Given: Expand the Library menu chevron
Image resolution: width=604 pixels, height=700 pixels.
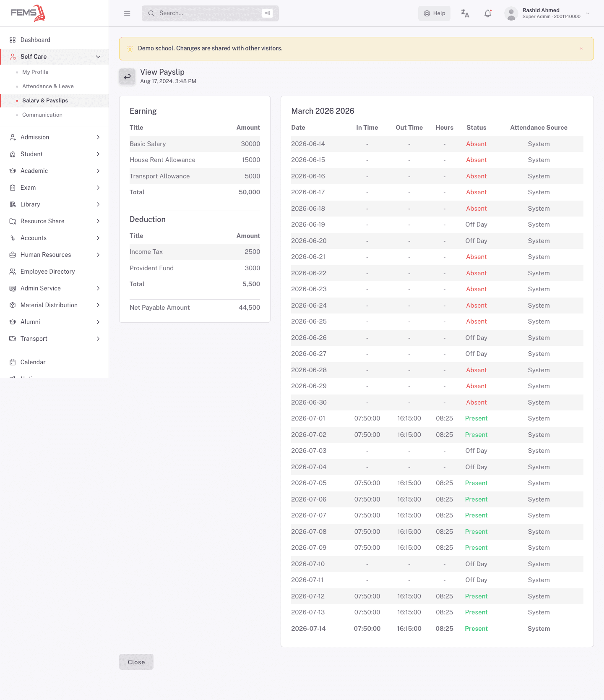Looking at the screenshot, I should [x=98, y=204].
